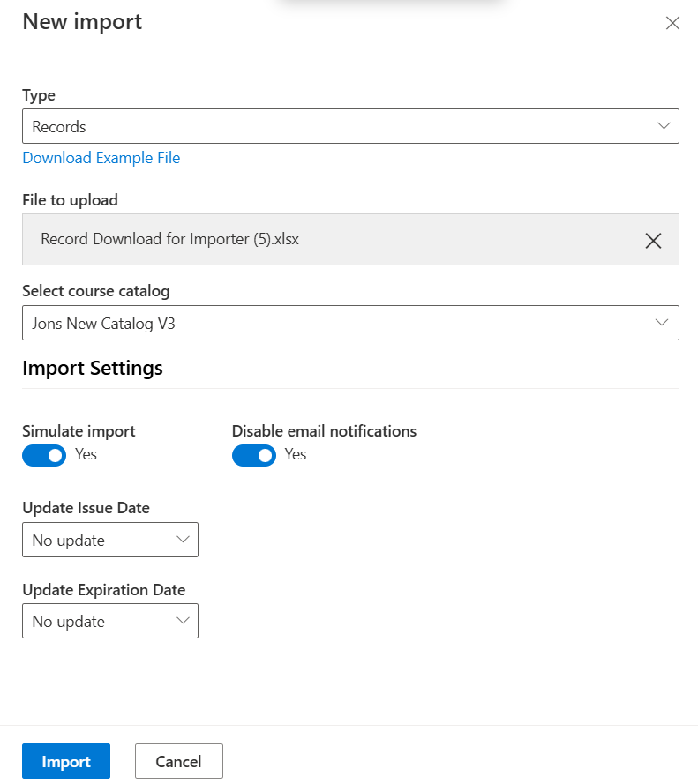Click the 'Simulate import' label text

79,431
